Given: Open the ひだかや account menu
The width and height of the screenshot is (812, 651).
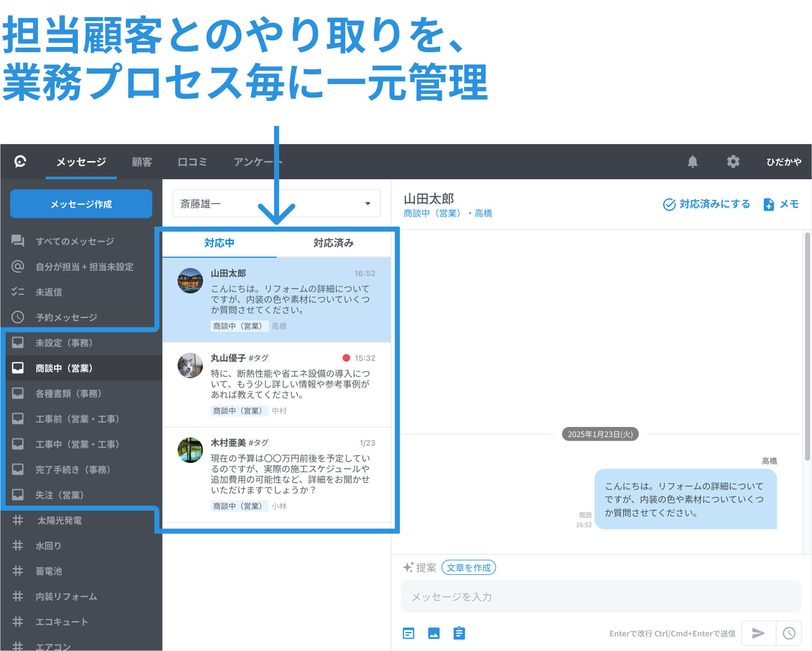Looking at the screenshot, I should click(x=784, y=162).
